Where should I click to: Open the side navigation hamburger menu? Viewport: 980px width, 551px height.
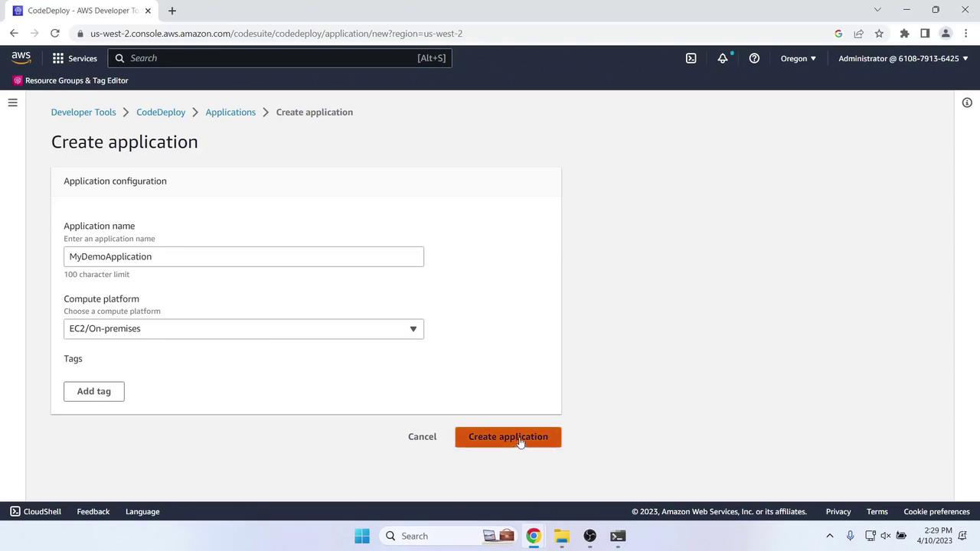tap(12, 103)
